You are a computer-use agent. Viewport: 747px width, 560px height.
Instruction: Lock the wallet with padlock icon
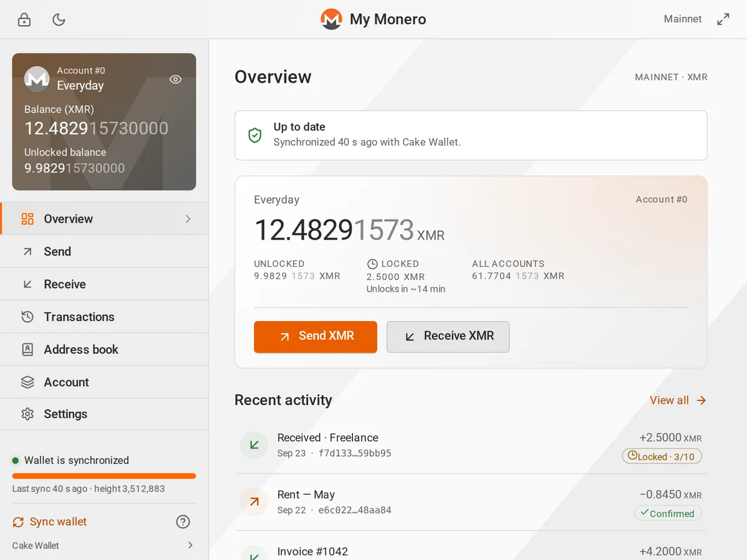click(x=24, y=19)
